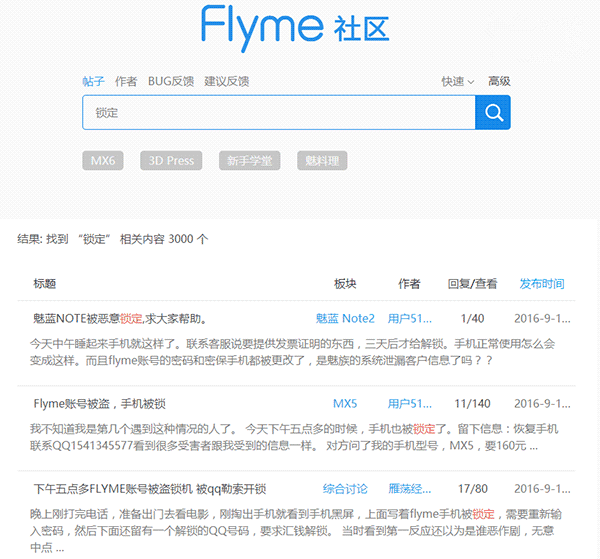
Task: Open author 用户51... of 魅蓝NOTE post
Action: 409,318
